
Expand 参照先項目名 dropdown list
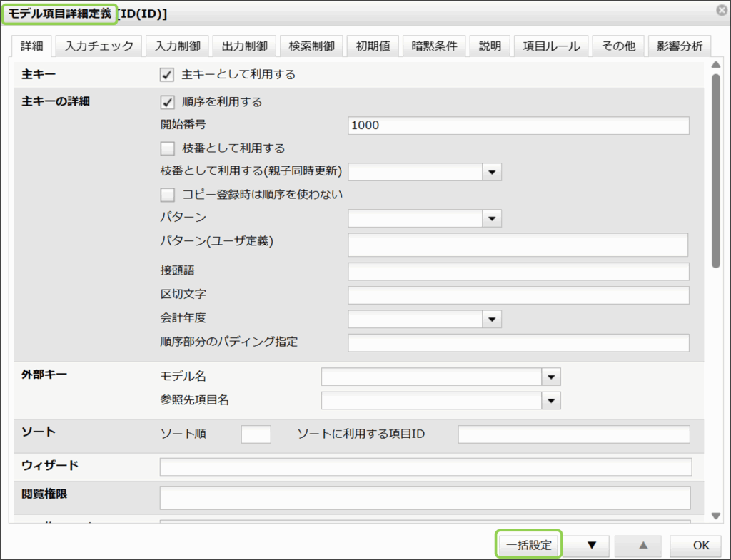coord(551,401)
